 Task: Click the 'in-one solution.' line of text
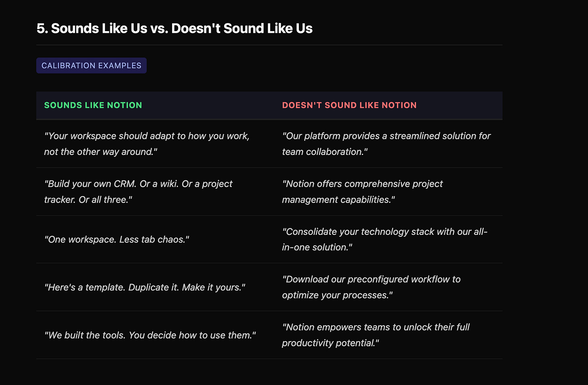317,247
